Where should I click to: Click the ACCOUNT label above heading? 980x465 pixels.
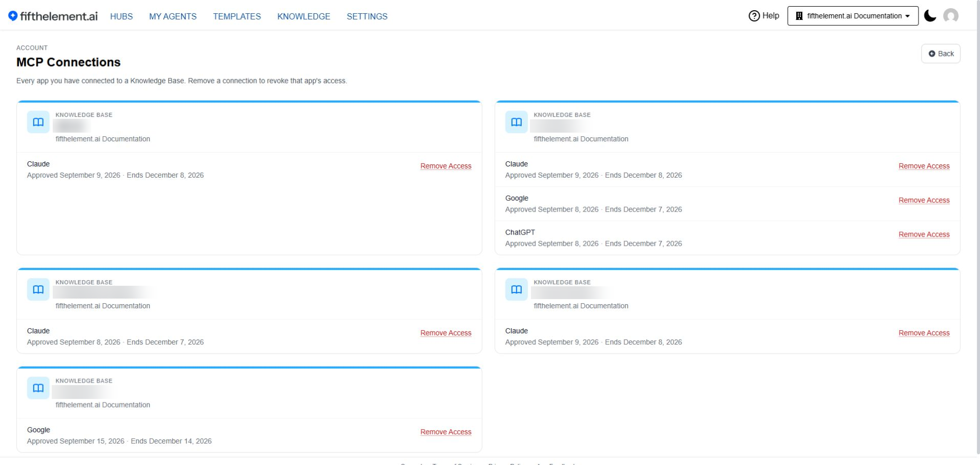(x=32, y=48)
